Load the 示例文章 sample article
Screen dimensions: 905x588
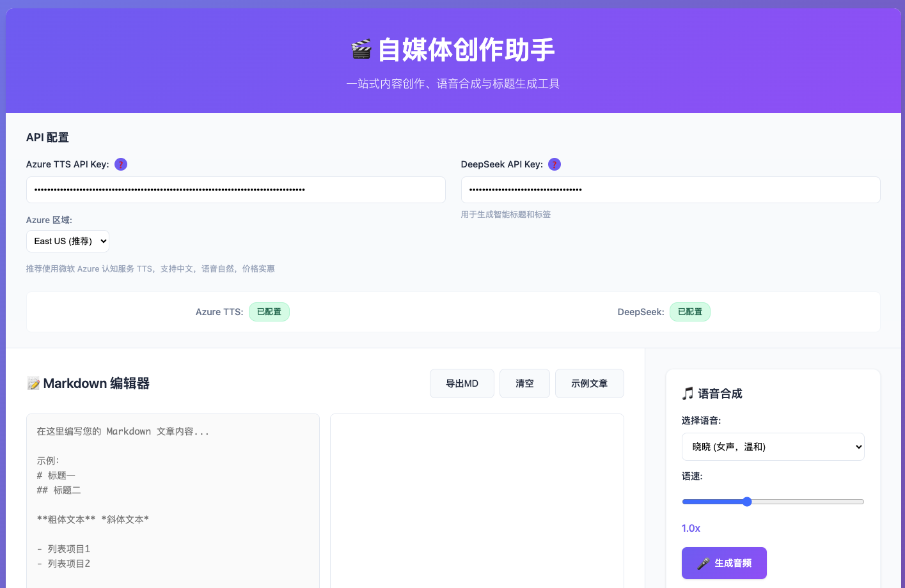coord(589,383)
